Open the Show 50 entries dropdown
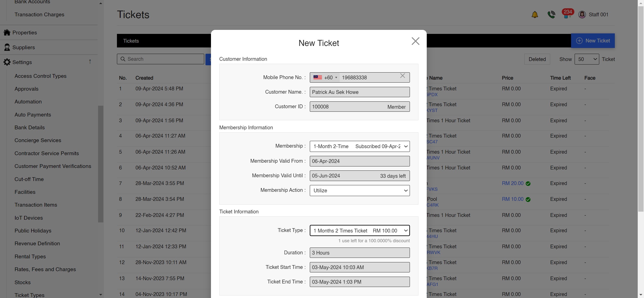 (587, 59)
